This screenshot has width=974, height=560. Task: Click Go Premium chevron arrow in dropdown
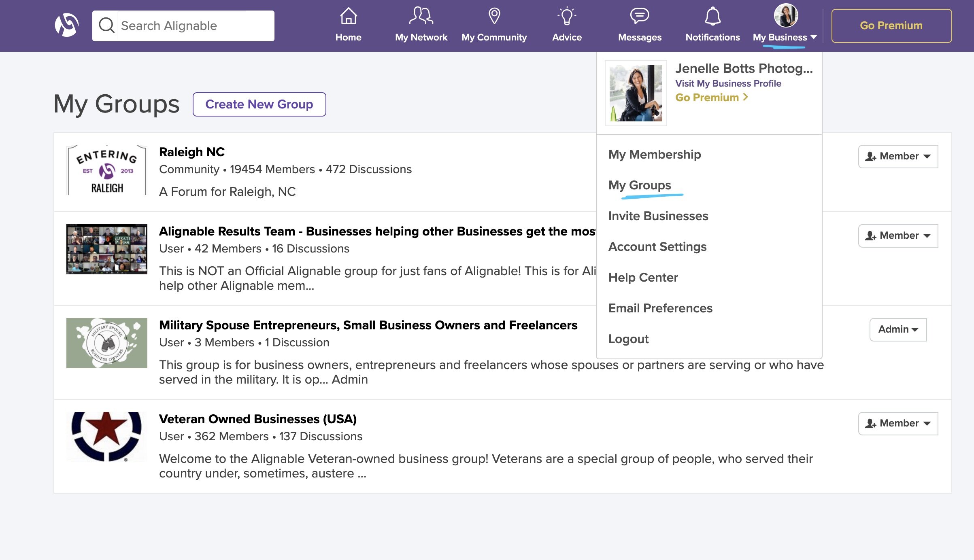pos(745,97)
